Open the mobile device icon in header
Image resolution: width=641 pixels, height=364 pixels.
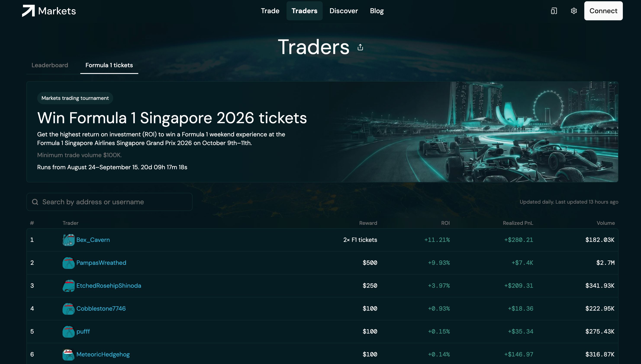[554, 11]
